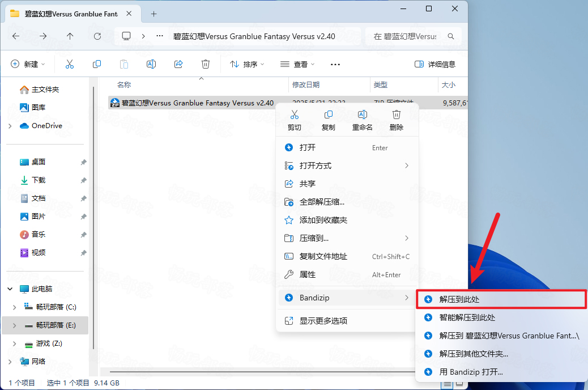Open the 压缩到... submenu

[x=347, y=238]
